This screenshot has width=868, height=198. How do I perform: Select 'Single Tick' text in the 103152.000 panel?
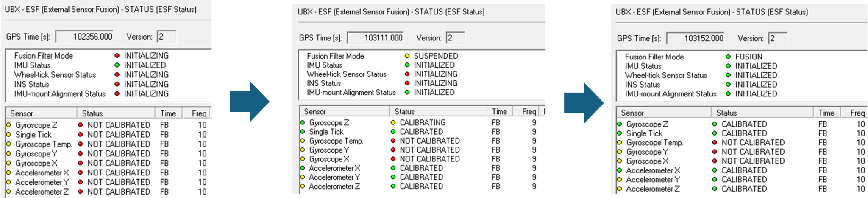pyautogui.click(x=645, y=133)
